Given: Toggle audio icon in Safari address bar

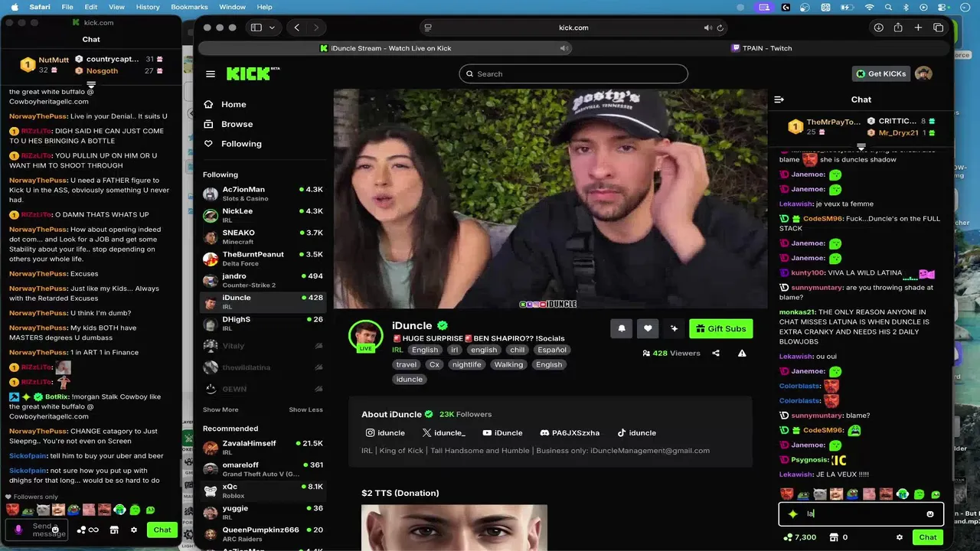Looking at the screenshot, I should pos(708,28).
